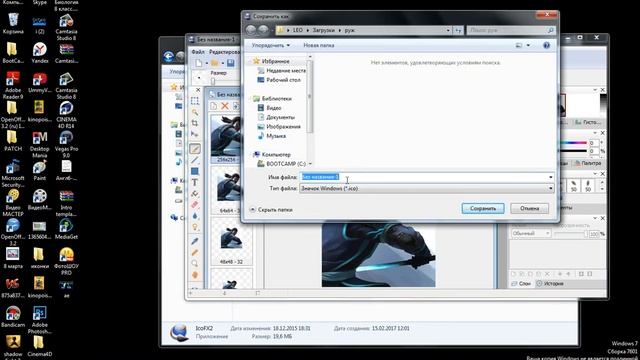The height and width of the screenshot is (360, 640).
Task: Click the Отмена button
Action: click(x=529, y=209)
